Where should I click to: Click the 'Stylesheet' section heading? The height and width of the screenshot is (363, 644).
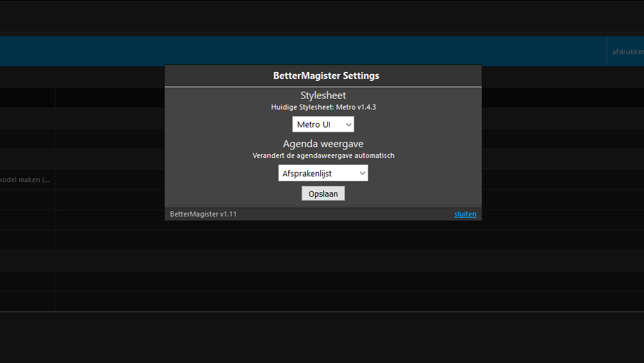pos(323,95)
